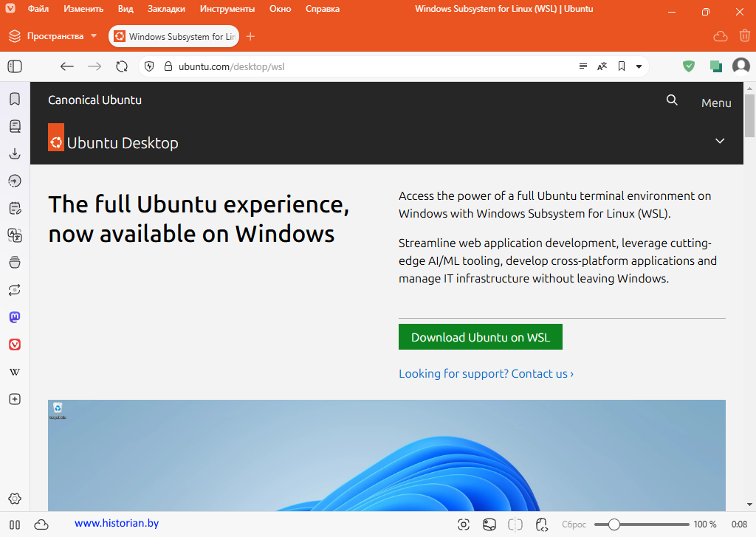
Task: Open the Wikipedia web panel
Action: (x=15, y=372)
